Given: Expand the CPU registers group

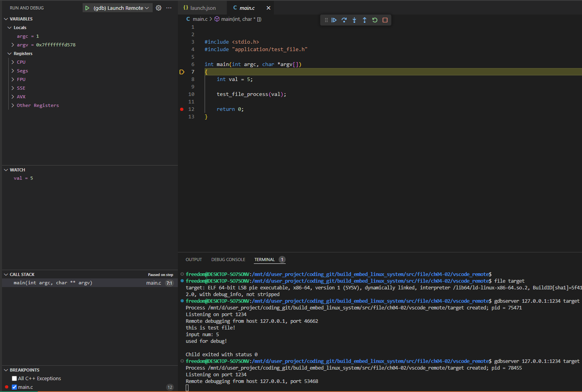Looking at the screenshot, I should 13,62.
